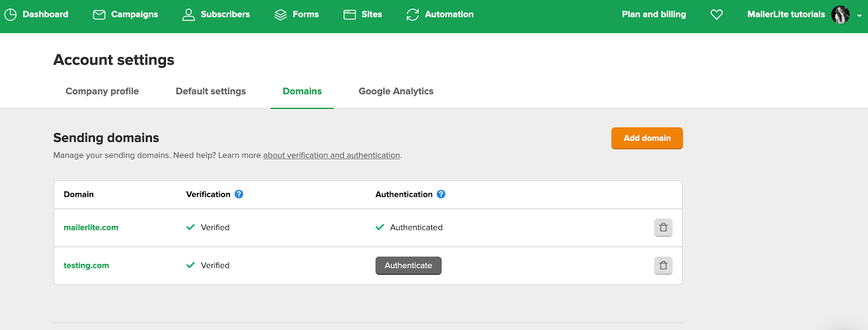Click the Dashboard clock icon

click(x=10, y=15)
